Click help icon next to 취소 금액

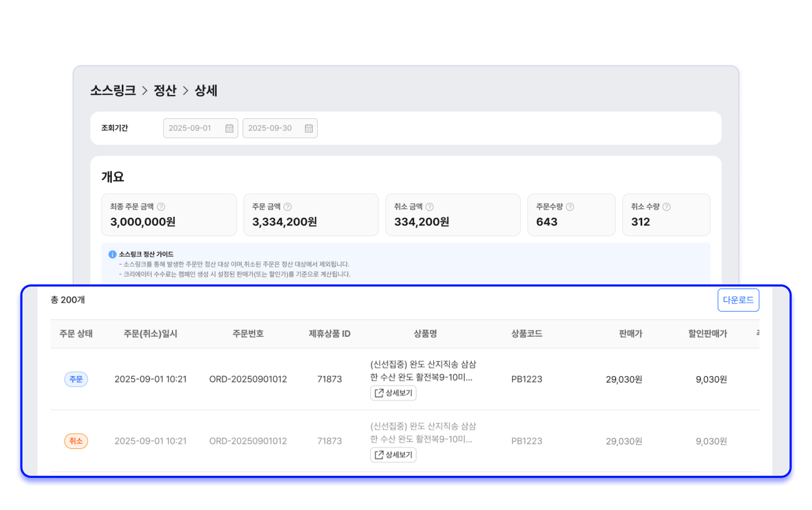click(430, 207)
